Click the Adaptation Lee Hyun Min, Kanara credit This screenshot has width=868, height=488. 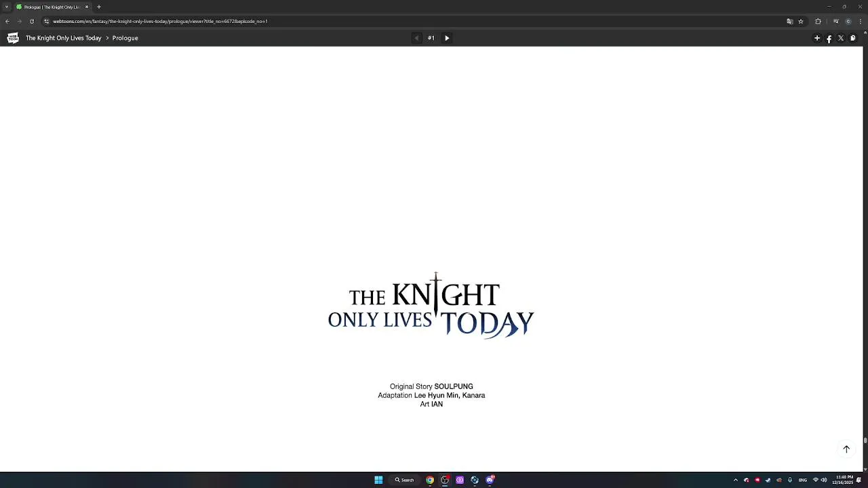(x=431, y=395)
